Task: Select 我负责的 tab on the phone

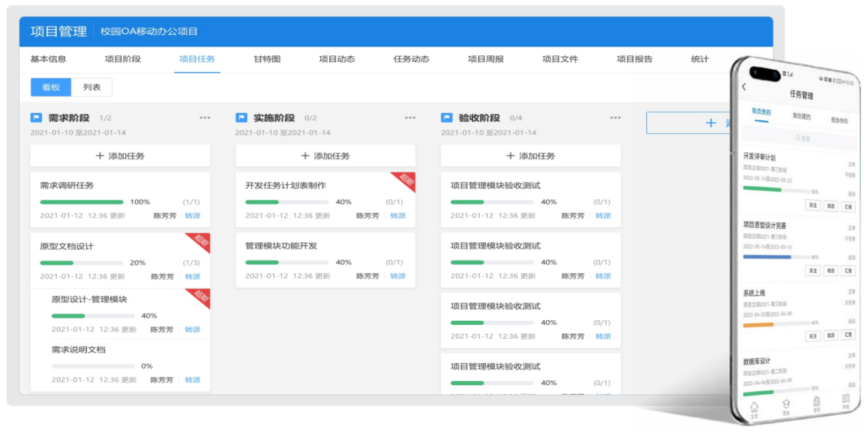Action: coord(761,112)
